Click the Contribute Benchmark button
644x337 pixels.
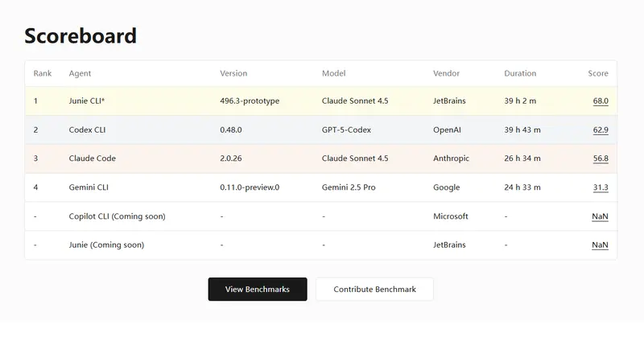click(374, 290)
